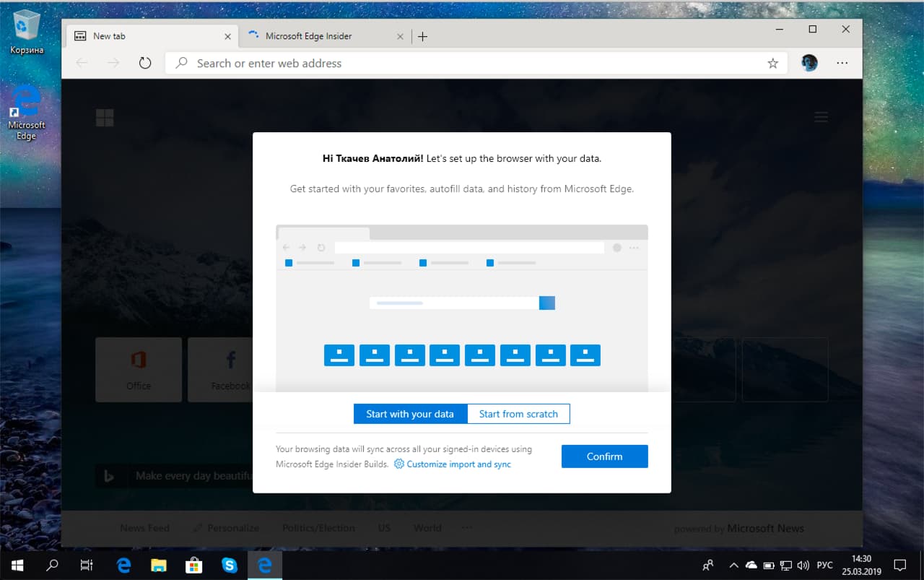Expand more news categories via the ellipsis

click(x=467, y=528)
